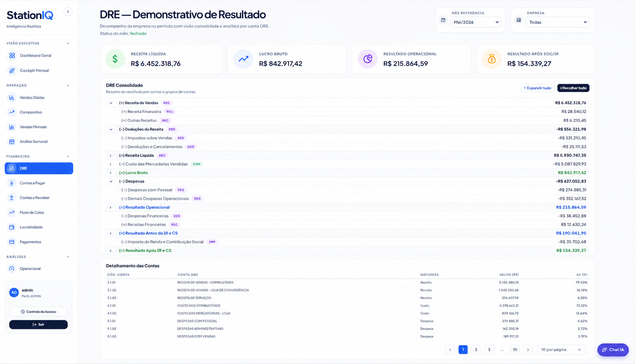This screenshot has width=635, height=364.
Task: Click the Comparativo trend icon
Action: pos(12,112)
